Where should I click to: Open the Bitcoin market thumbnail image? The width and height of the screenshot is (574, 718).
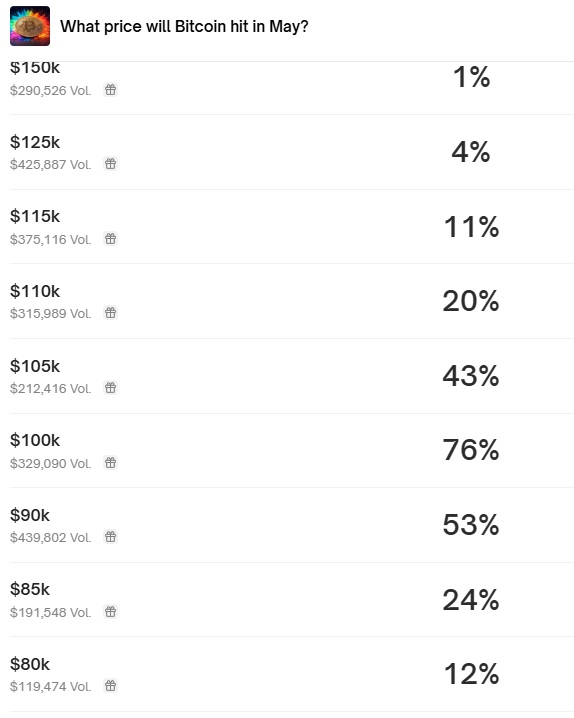[30, 26]
